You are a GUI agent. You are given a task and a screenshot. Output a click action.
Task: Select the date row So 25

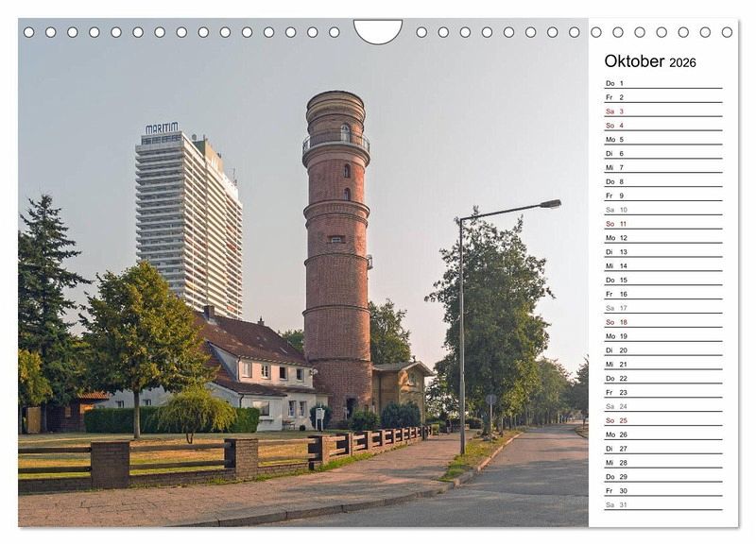663,420
